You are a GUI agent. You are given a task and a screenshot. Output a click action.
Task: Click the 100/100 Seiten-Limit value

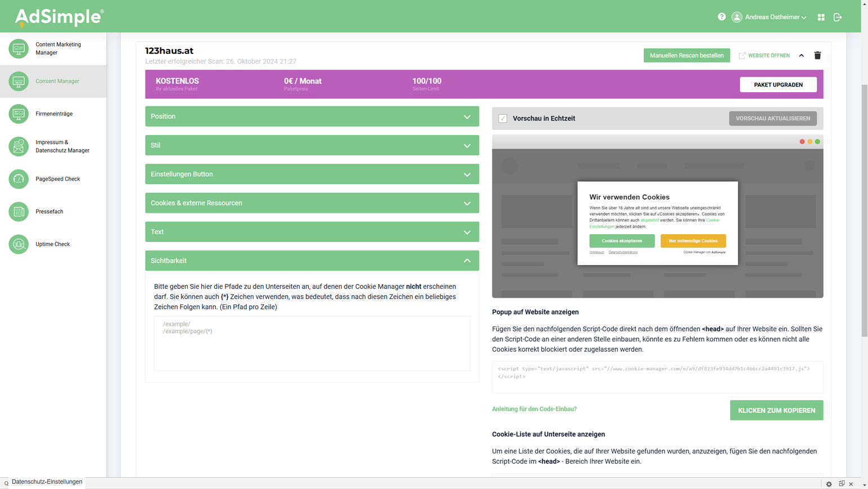[427, 81]
